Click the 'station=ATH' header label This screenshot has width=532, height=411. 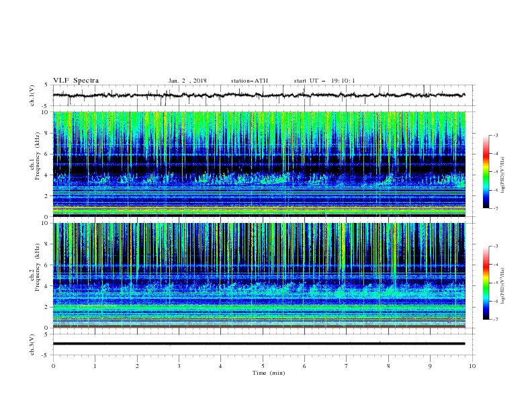pyautogui.click(x=249, y=81)
